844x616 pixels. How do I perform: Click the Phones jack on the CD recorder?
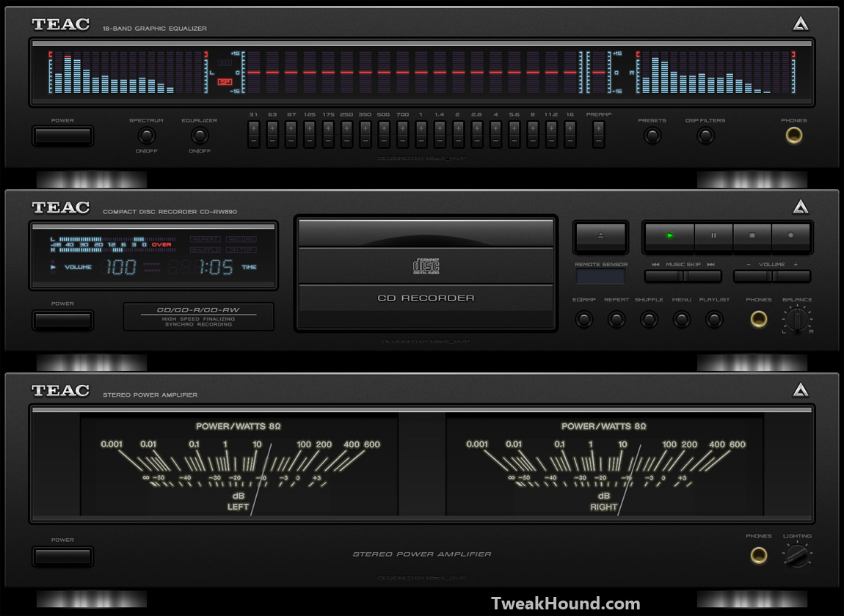759,319
